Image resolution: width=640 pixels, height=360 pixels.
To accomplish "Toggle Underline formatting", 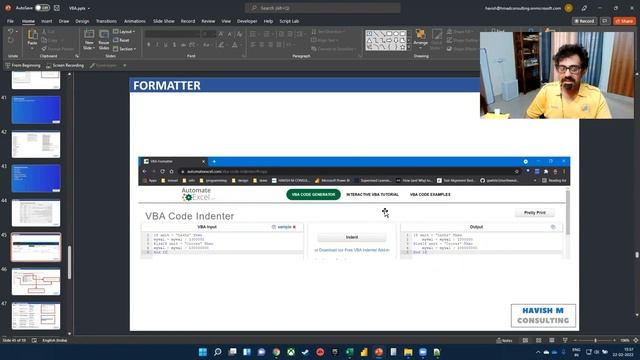I will point(166,45).
